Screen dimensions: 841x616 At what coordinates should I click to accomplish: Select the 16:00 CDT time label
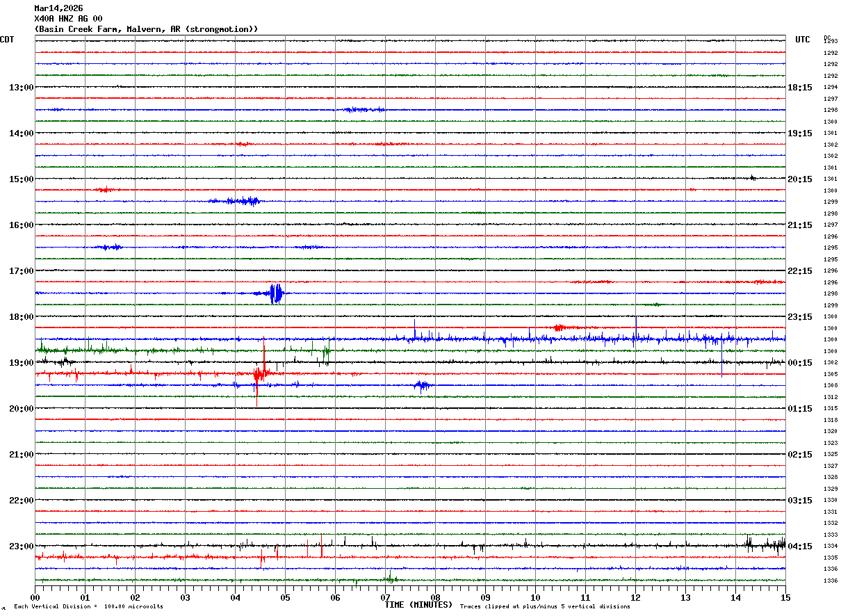tap(21, 225)
